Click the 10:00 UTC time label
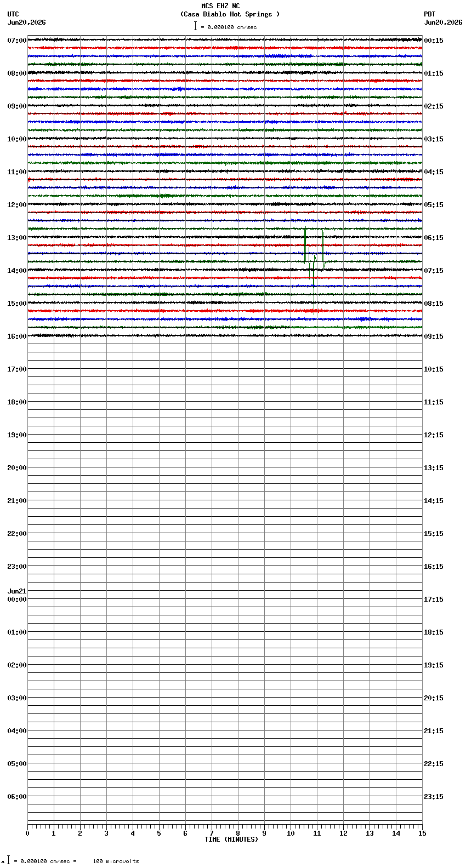The image size is (466, 868). [x=17, y=139]
